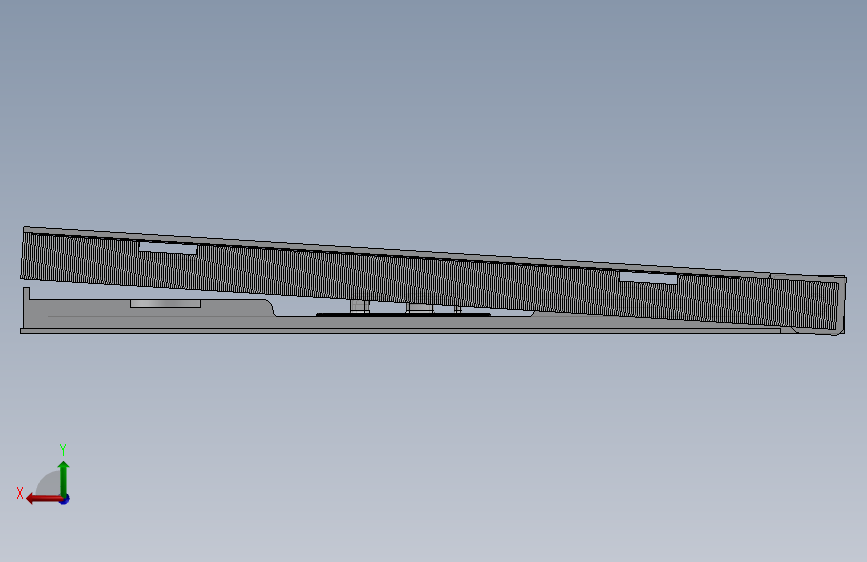
Task: Click the red X axis arrow of triad
Action: 44,499
